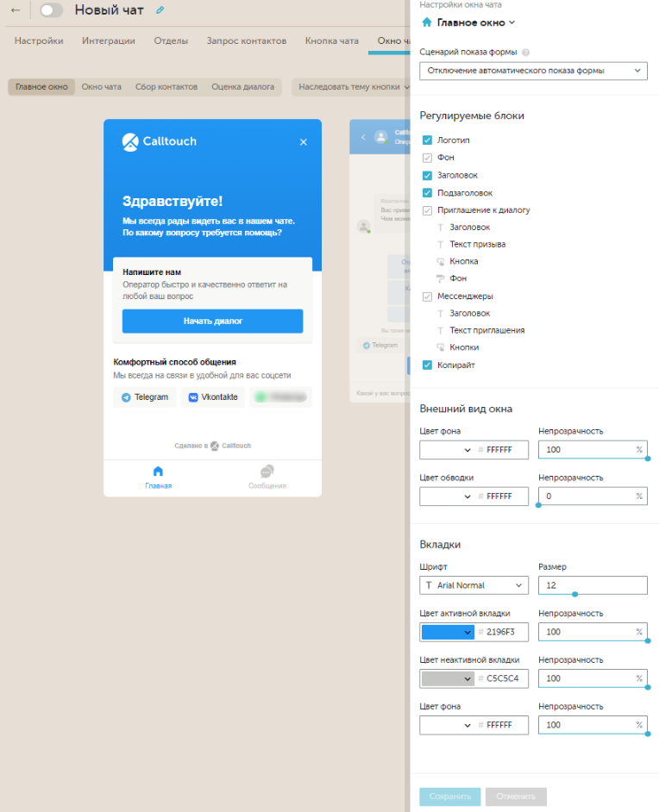The height and width of the screenshot is (812, 659).
Task: Uncheck the Логотип checkbox
Action: [427, 141]
